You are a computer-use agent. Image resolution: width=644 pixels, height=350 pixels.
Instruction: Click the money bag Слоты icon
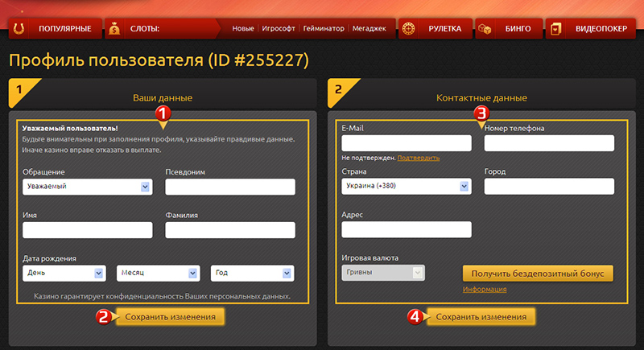point(114,29)
